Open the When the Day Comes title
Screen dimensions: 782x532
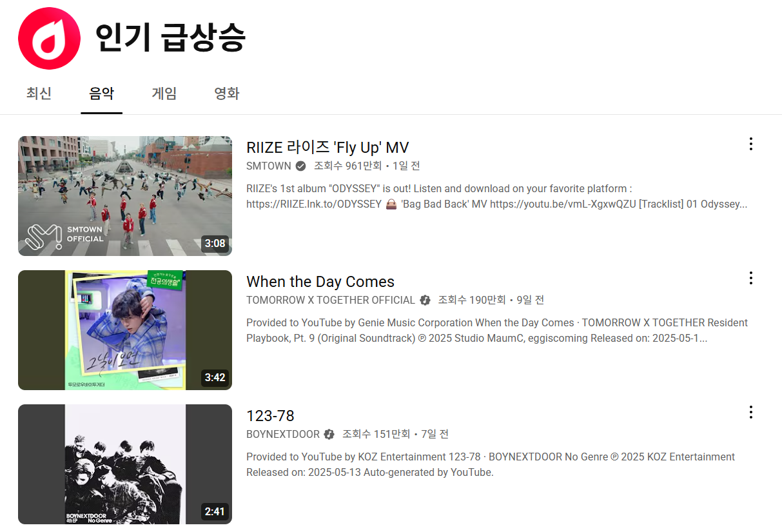tap(320, 281)
